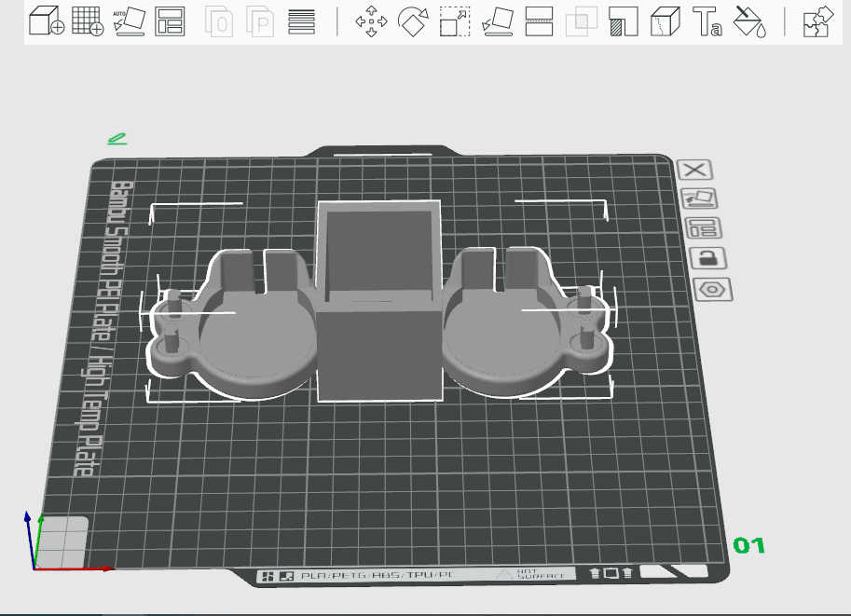Remove all objects on plate 01
Image resolution: width=851 pixels, height=616 pixels.
click(694, 170)
